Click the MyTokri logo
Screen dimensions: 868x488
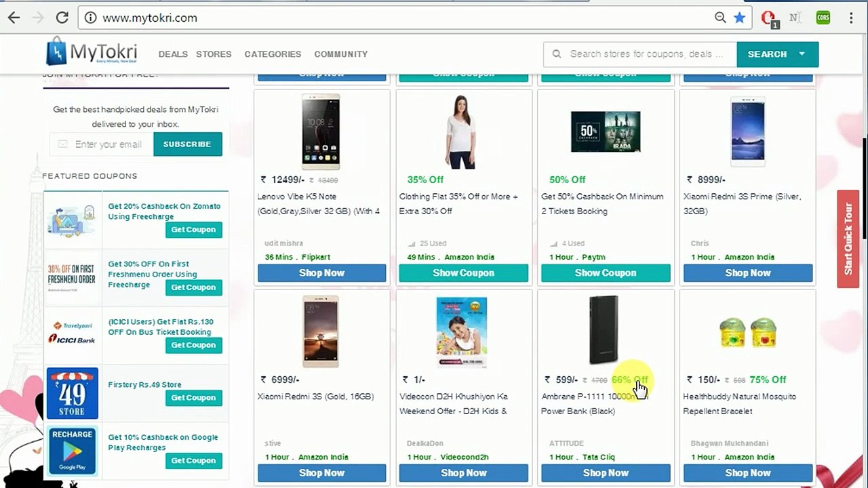92,52
